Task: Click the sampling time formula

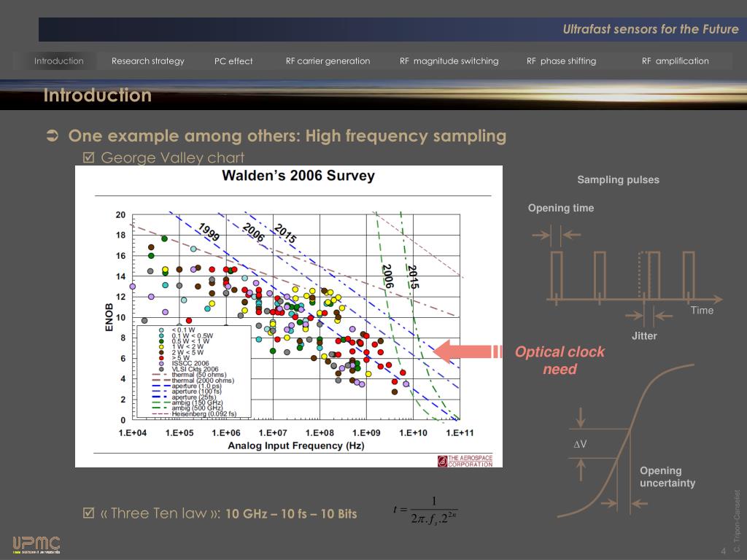Action: [425, 510]
